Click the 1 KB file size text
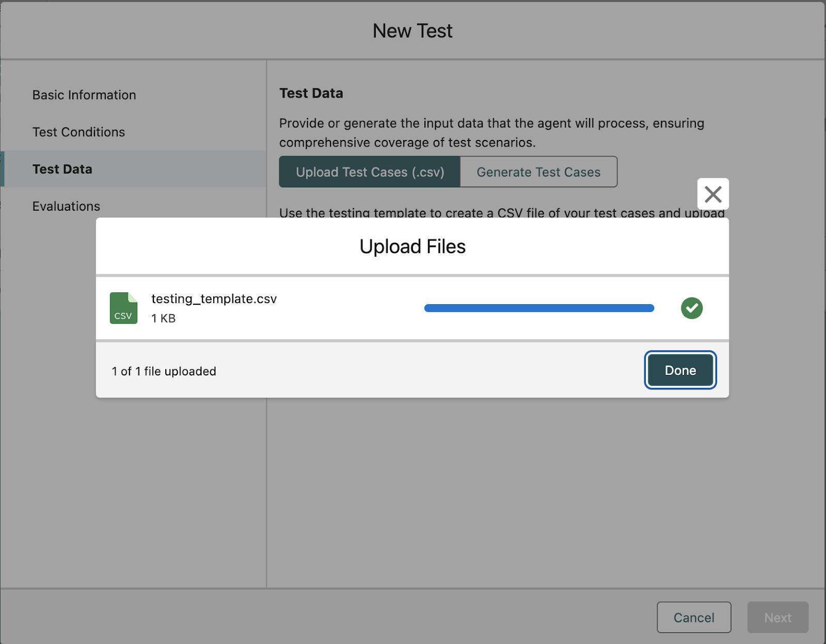The image size is (826, 644). click(163, 318)
